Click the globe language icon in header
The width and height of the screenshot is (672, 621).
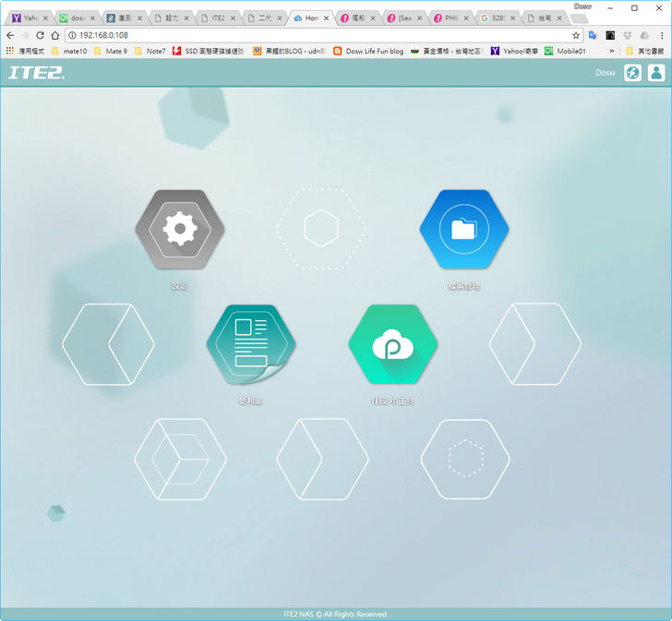[x=632, y=73]
